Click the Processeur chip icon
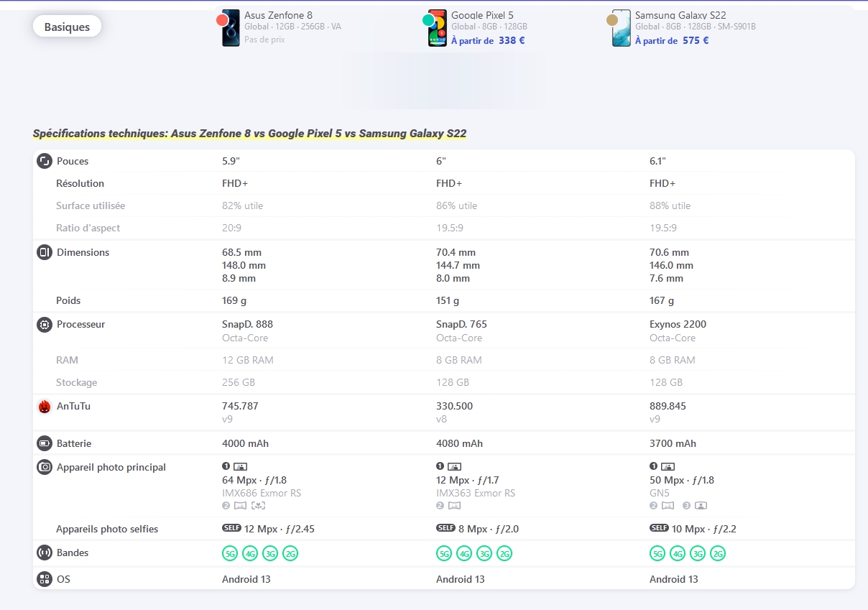Screen dimensions: 868x610 tap(45, 324)
